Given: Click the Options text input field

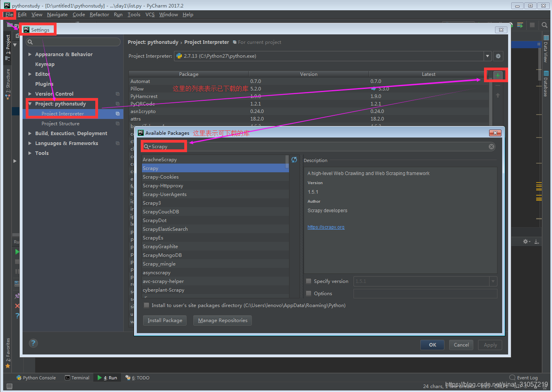Looking at the screenshot, I should pyautogui.click(x=425, y=293).
